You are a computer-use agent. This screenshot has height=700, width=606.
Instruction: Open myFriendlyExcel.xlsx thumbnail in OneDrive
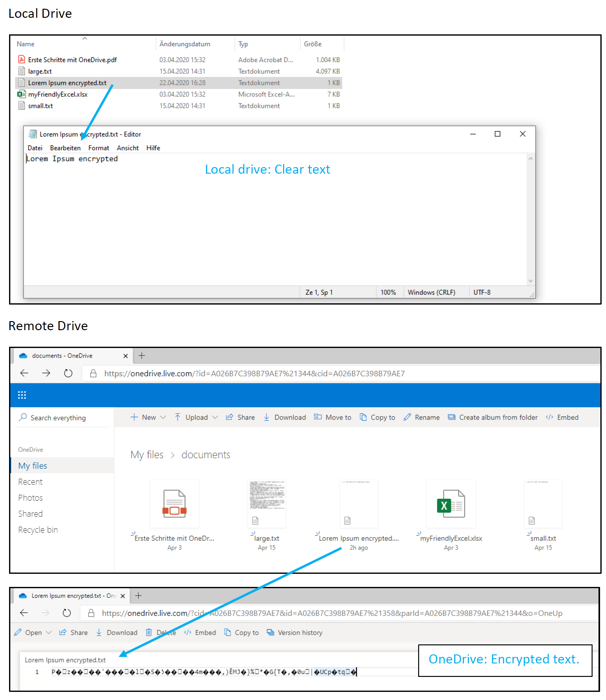coord(451,503)
